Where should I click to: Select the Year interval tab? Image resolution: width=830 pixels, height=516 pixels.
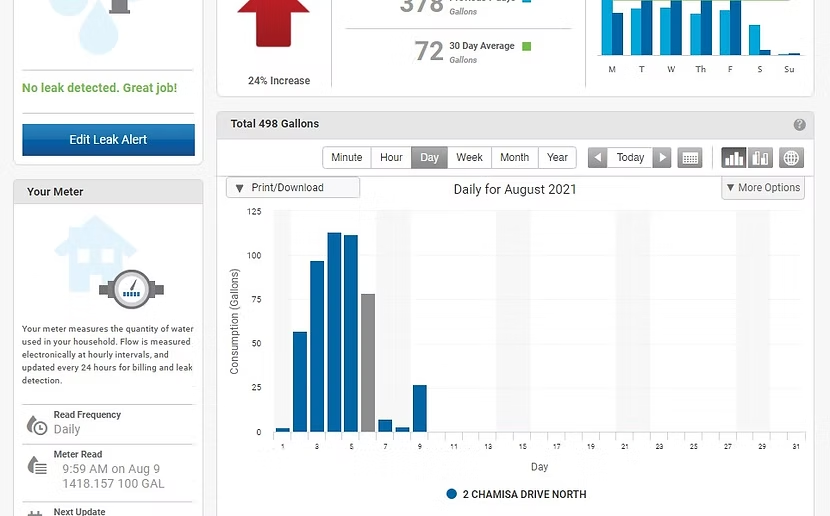click(x=557, y=158)
